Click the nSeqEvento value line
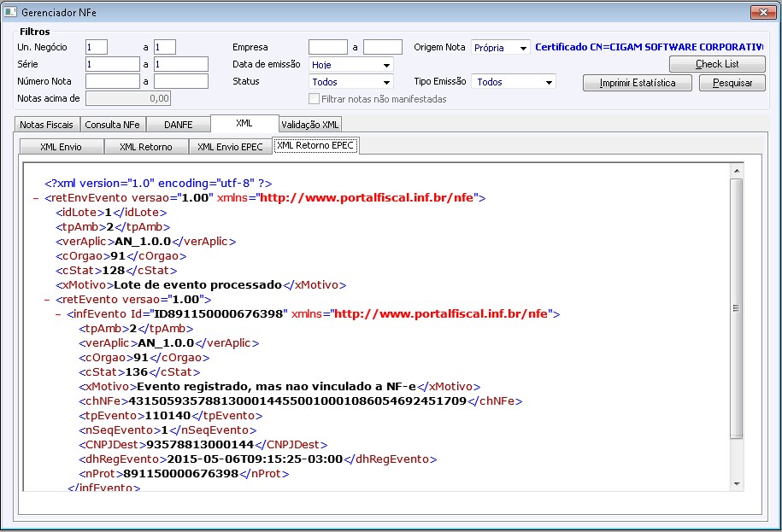This screenshot has width=782, height=532. 168,430
